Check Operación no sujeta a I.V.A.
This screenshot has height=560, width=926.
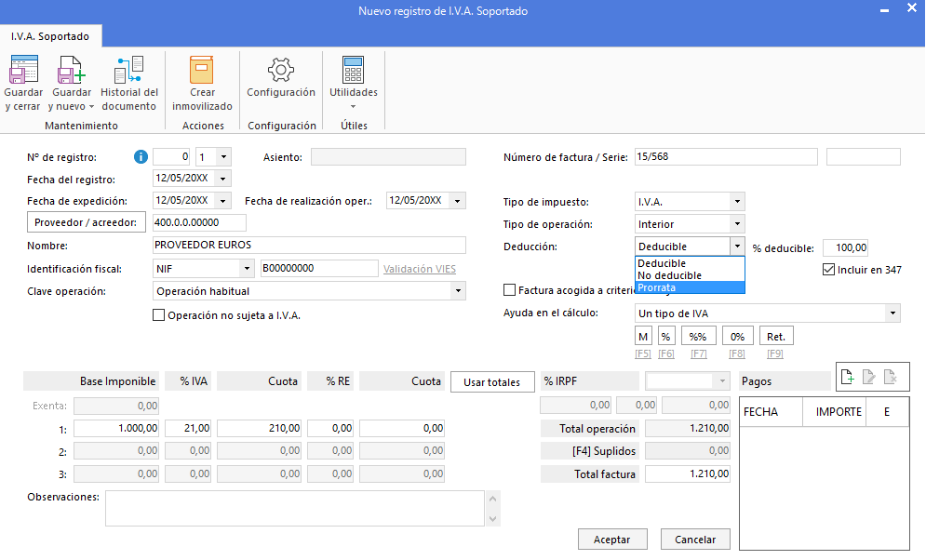tap(158, 315)
